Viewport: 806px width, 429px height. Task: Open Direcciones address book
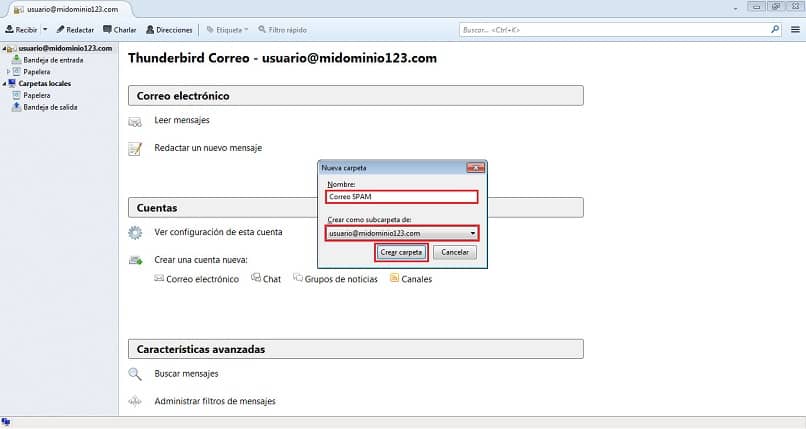click(x=169, y=30)
